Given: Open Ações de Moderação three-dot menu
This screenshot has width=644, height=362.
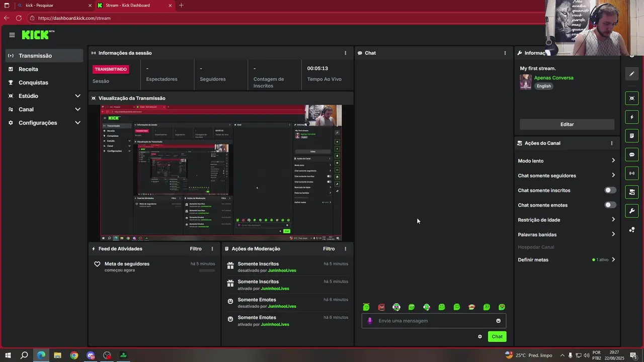Looking at the screenshot, I should click(345, 249).
